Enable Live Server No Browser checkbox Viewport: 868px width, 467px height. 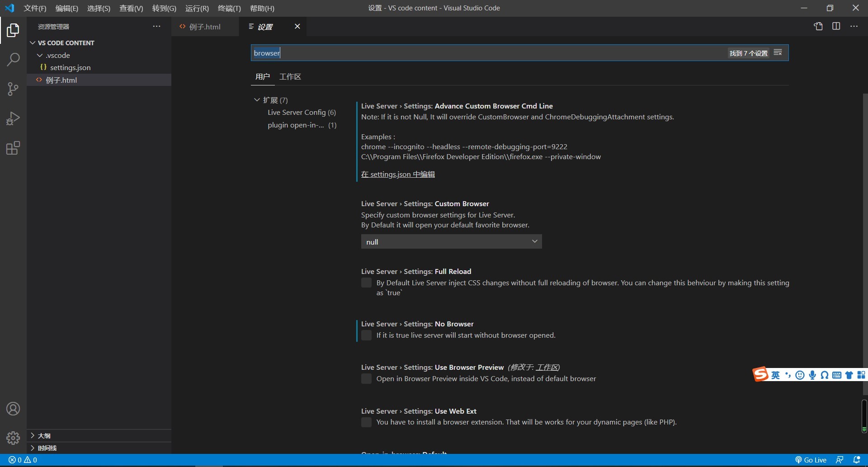click(x=366, y=335)
